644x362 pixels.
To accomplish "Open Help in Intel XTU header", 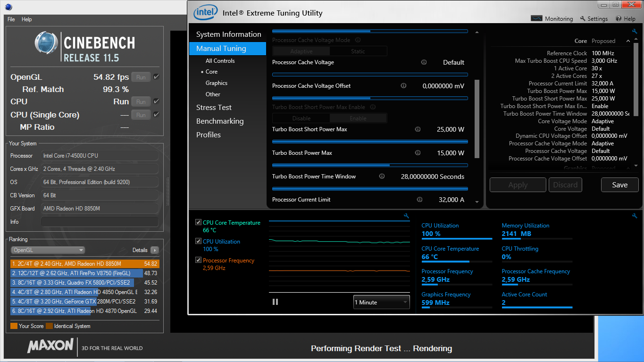I will tap(626, 19).
